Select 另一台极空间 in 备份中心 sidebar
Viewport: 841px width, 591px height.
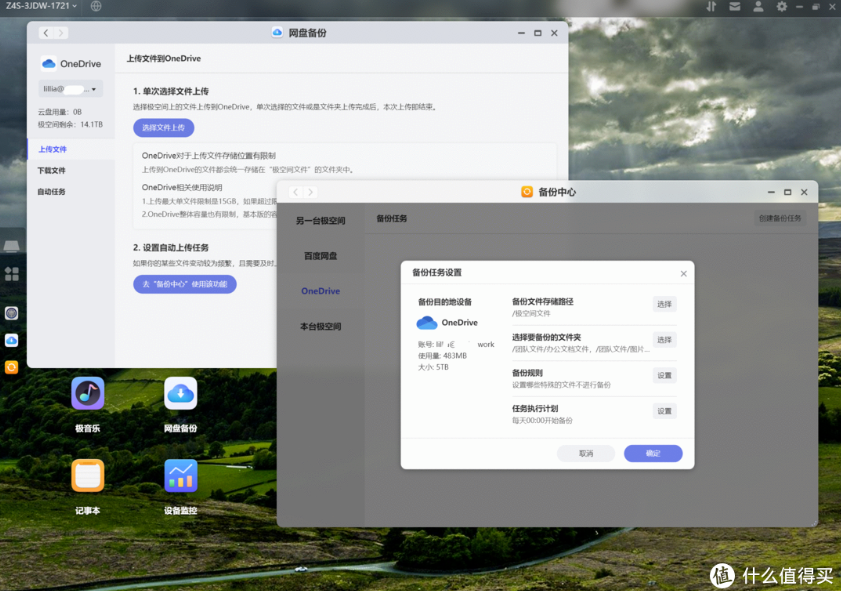coord(321,220)
